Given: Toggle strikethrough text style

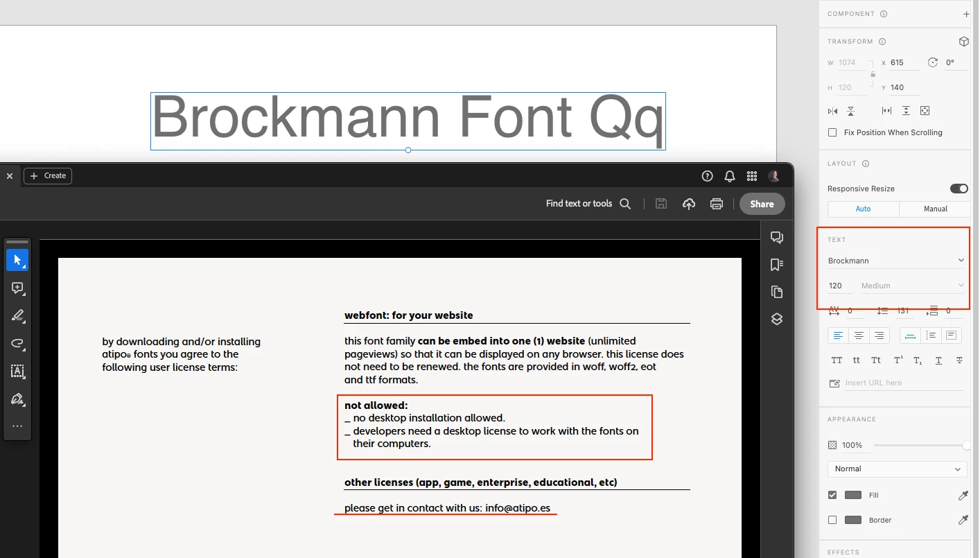Looking at the screenshot, I should [x=959, y=360].
